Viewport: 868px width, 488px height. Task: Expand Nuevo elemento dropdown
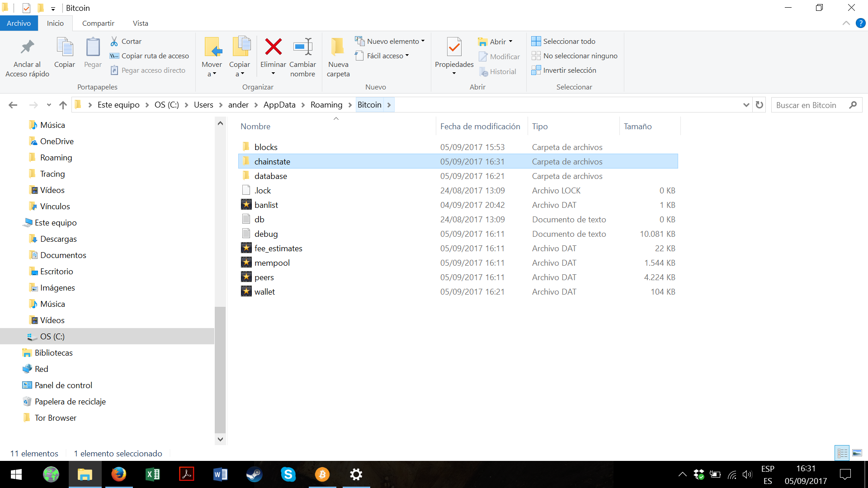(x=392, y=41)
